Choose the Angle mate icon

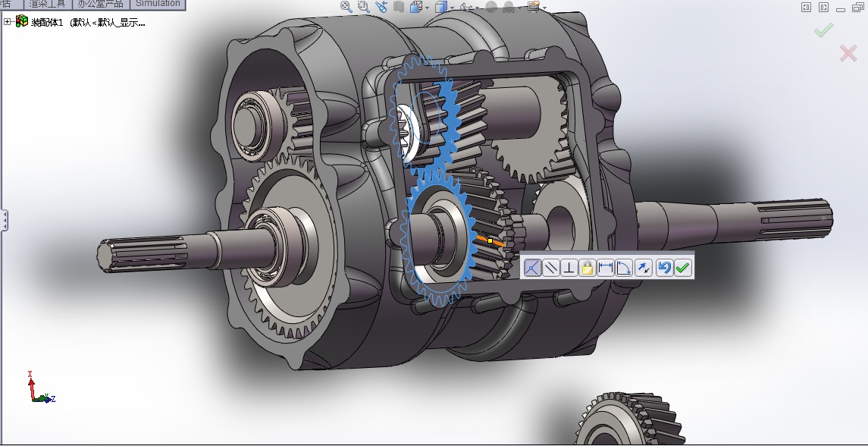pyautogui.click(x=624, y=269)
